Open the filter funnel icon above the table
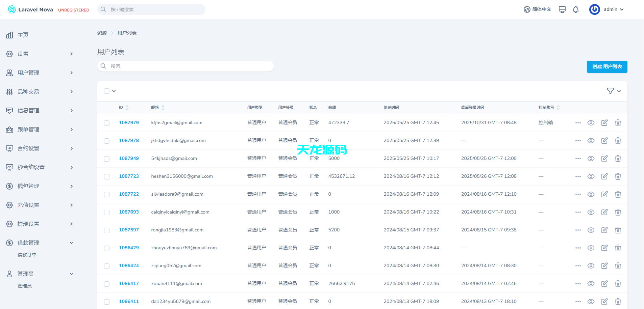 click(x=610, y=91)
